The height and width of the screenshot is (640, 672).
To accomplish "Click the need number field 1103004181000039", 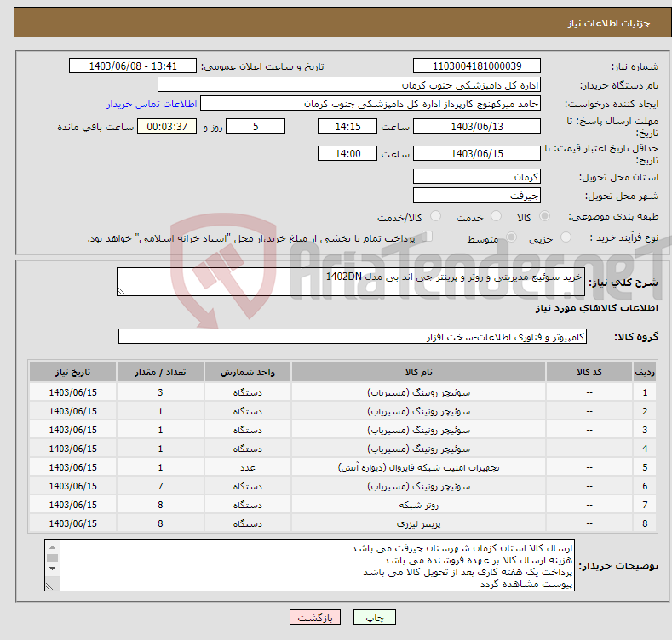I will coord(477,66).
